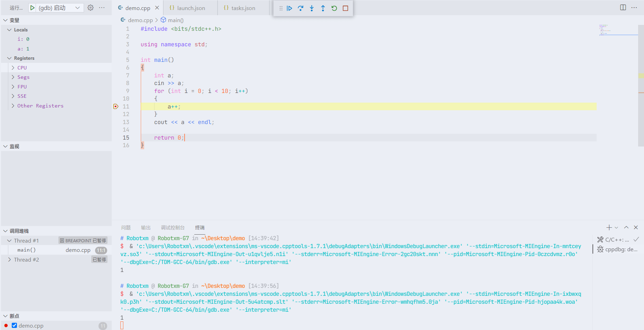The height and width of the screenshot is (330, 644).
Task: Click the Continue debugging button
Action: click(289, 8)
